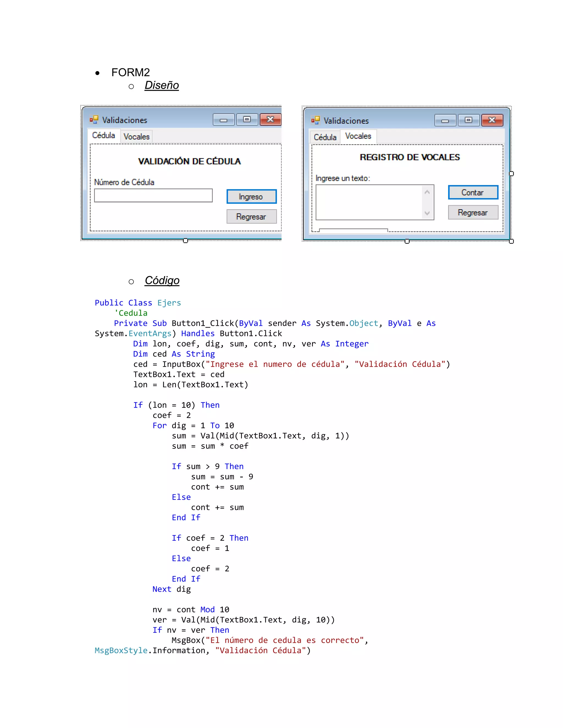Click the Ingreso button
Image resolution: width=563 pixels, height=728 pixels.
click(252, 197)
